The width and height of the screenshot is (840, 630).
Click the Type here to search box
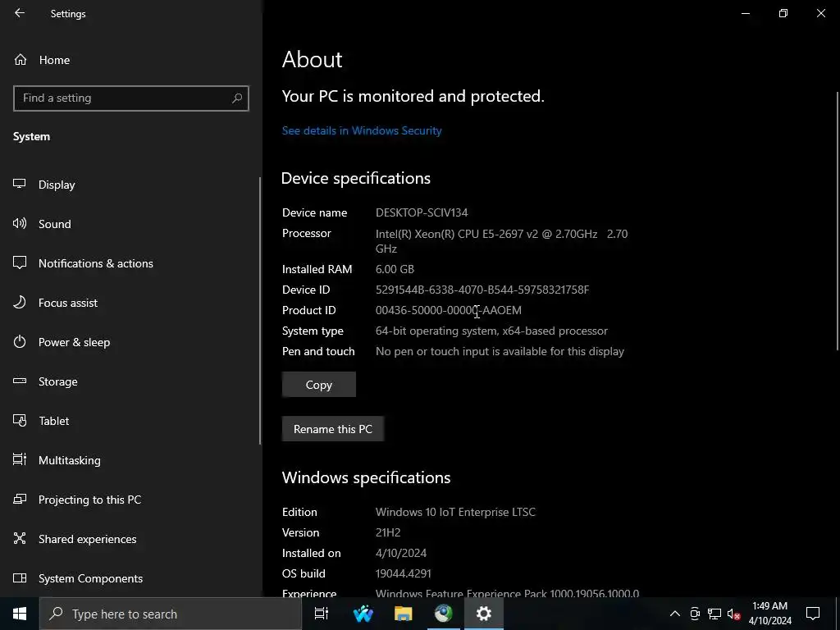pyautogui.click(x=171, y=614)
